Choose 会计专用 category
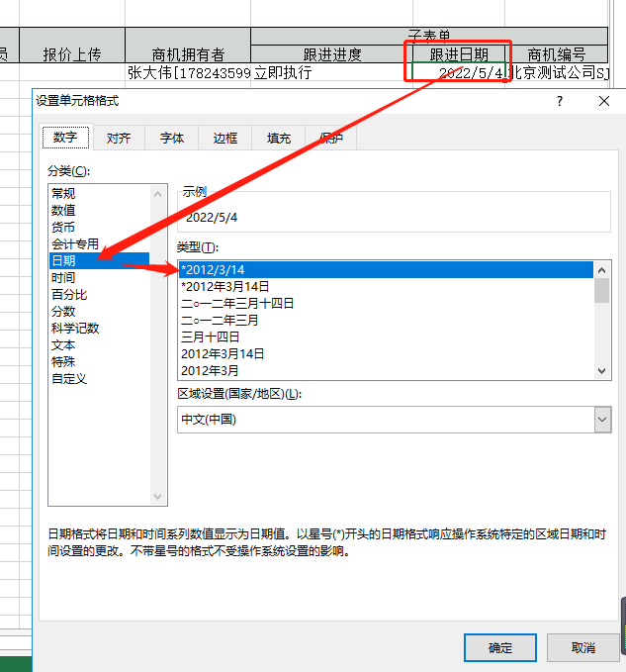This screenshot has height=672, width=626. pyautogui.click(x=99, y=243)
